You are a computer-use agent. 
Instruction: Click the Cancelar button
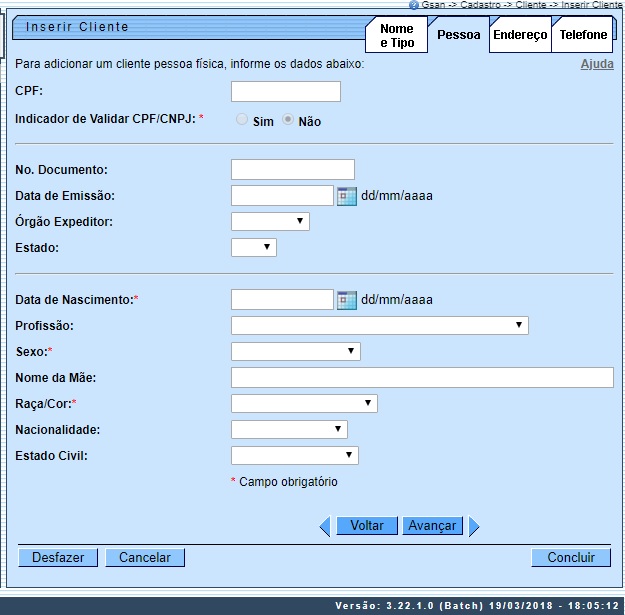(145, 557)
